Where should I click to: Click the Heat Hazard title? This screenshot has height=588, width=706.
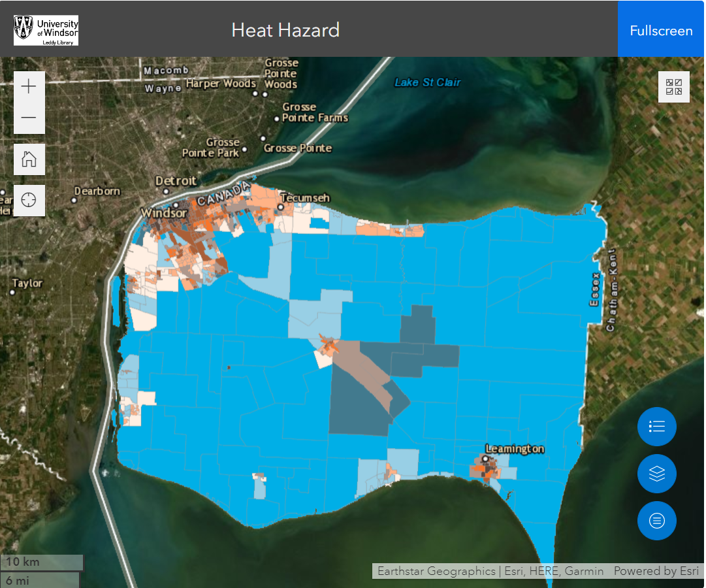pos(285,30)
